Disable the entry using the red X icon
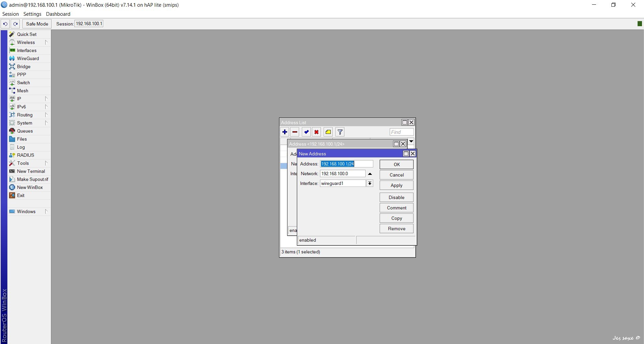Image resolution: width=644 pixels, height=344 pixels. pyautogui.click(x=316, y=132)
